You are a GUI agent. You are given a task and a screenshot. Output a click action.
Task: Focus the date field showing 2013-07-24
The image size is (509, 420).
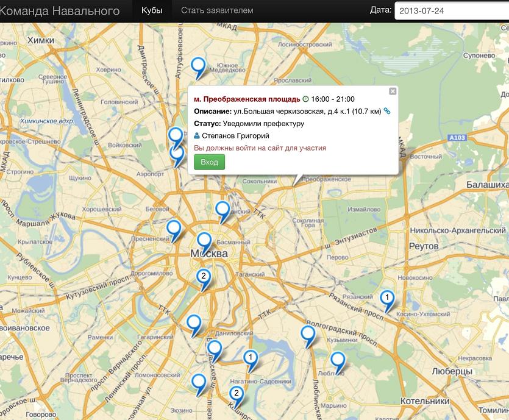452,11
